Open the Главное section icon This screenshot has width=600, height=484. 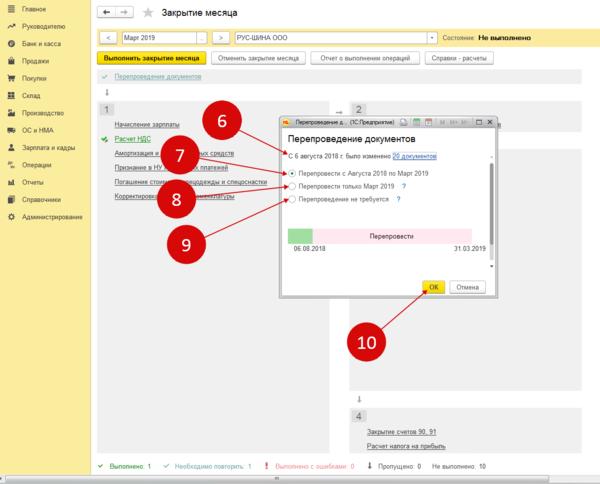[x=11, y=9]
